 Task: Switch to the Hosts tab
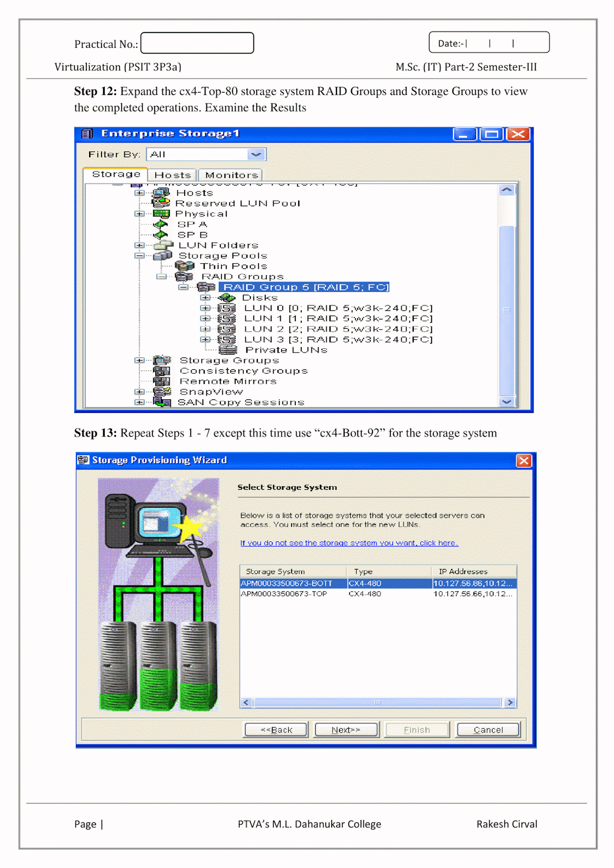pyautogui.click(x=173, y=175)
